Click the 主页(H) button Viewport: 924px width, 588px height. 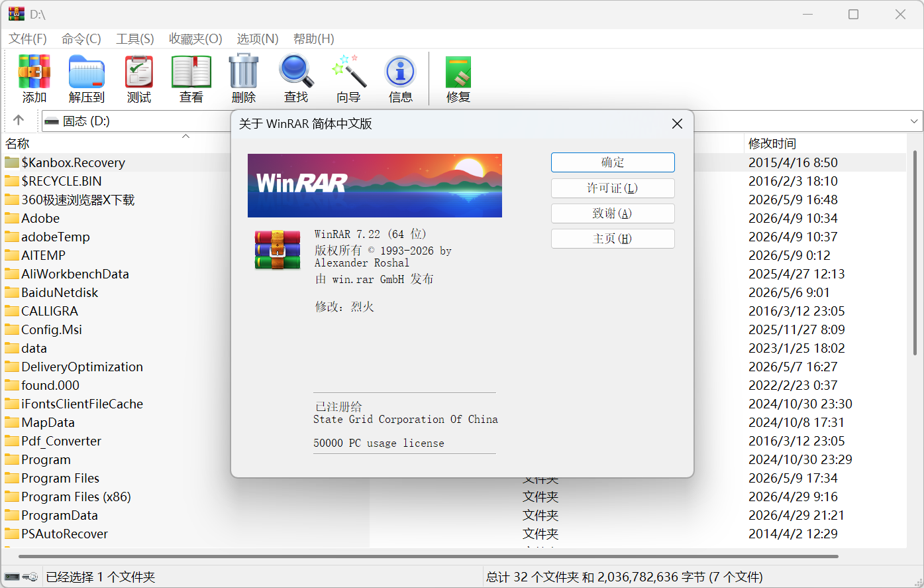click(613, 239)
